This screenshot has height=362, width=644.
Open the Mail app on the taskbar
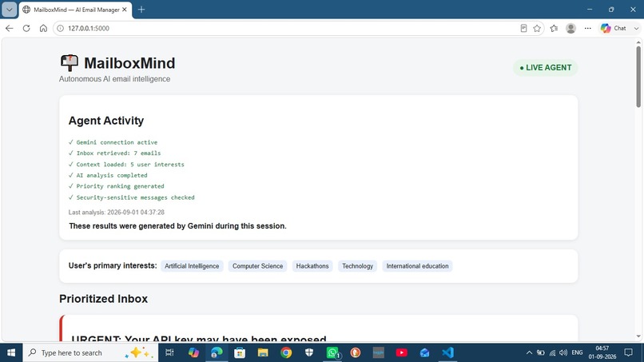click(425, 352)
